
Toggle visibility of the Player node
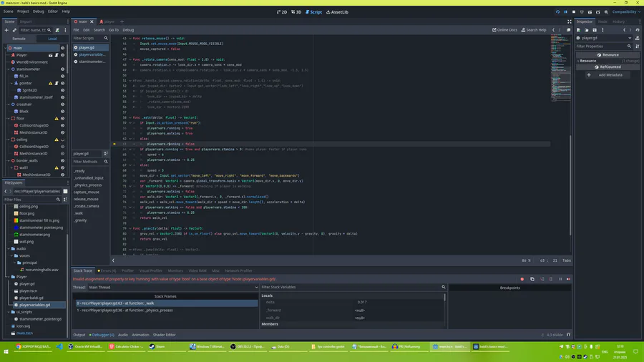[x=62, y=55]
